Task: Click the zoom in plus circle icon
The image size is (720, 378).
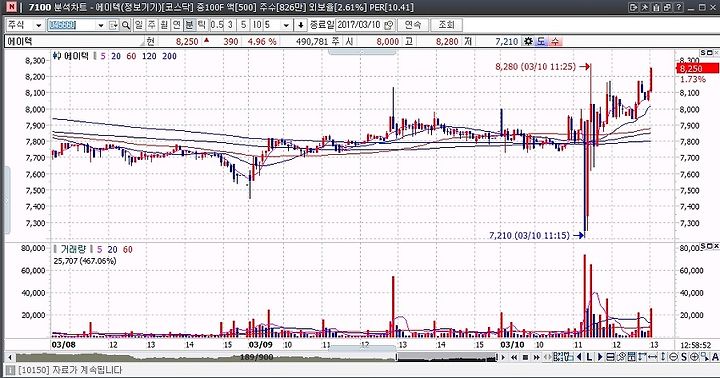Action: (x=694, y=357)
